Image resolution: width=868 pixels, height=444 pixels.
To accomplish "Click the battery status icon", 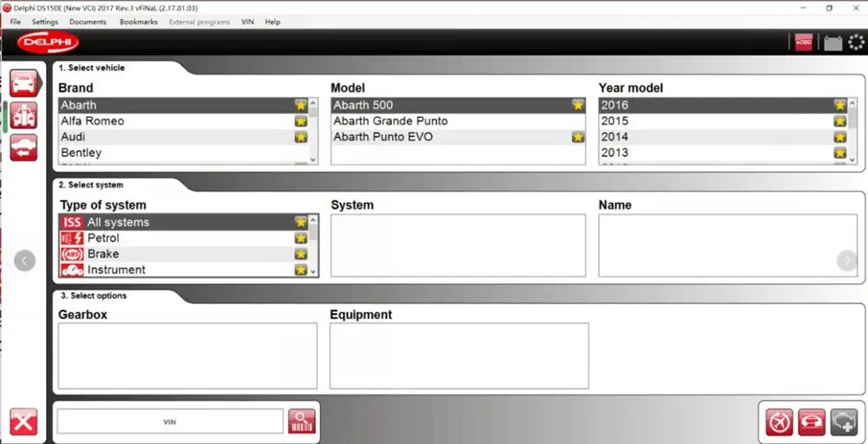I will (833, 42).
